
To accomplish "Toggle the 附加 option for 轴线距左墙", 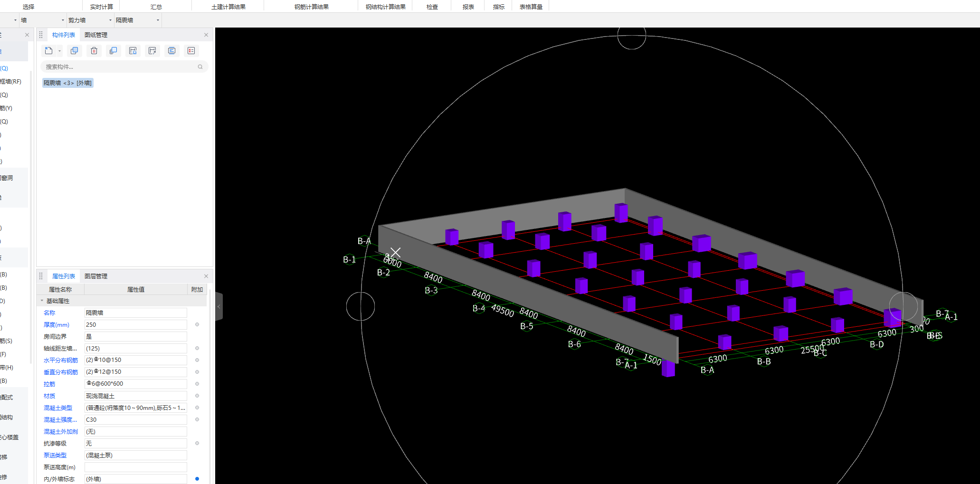I will [x=197, y=348].
